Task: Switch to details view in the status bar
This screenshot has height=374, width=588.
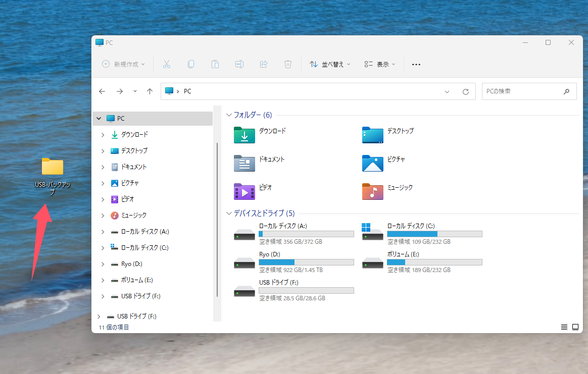Action: [564, 327]
